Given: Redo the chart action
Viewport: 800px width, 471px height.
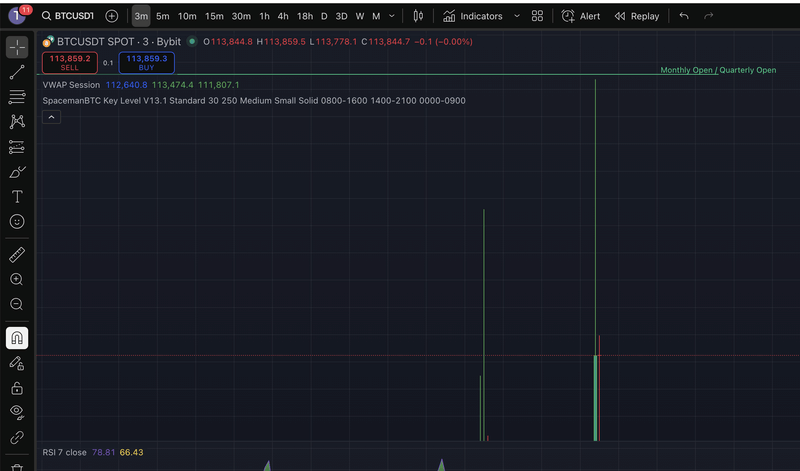Looking at the screenshot, I should pos(709,16).
